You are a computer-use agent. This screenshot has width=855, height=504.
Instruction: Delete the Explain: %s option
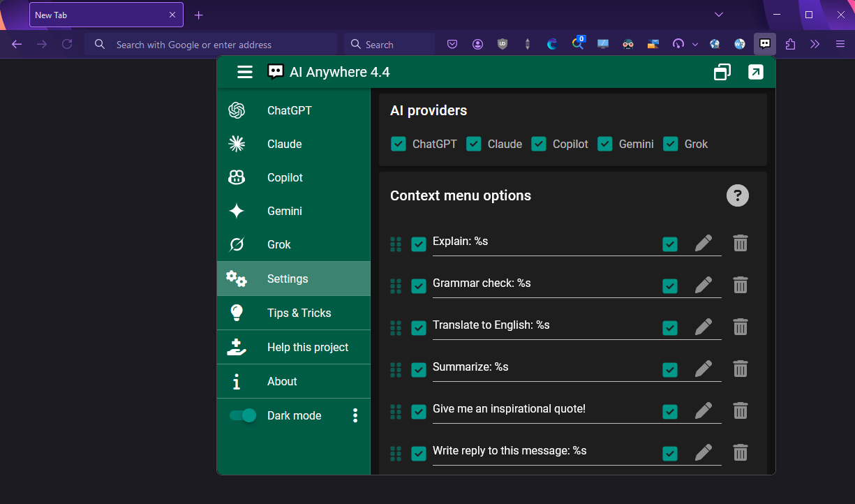pos(741,243)
